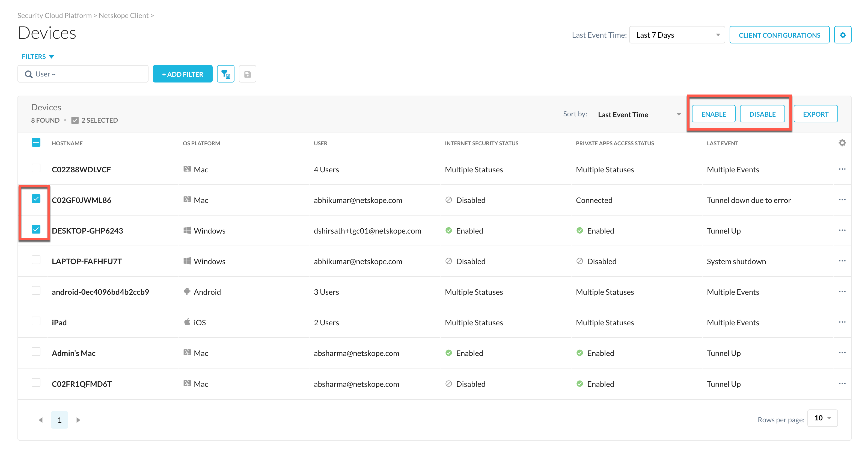Check the LAPTOP-FAFHFU7T row checkbox
The width and height of the screenshot is (868, 454).
[x=36, y=260]
